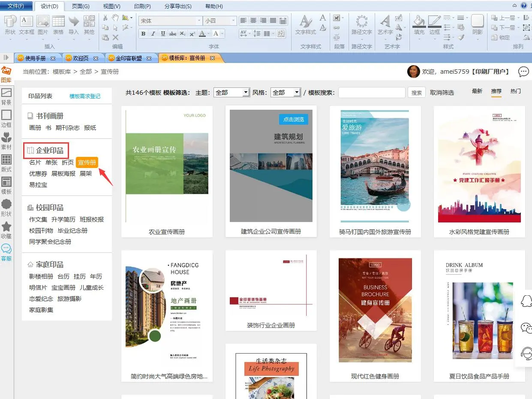Expand the 主题 theme filter dropdown

[246, 93]
